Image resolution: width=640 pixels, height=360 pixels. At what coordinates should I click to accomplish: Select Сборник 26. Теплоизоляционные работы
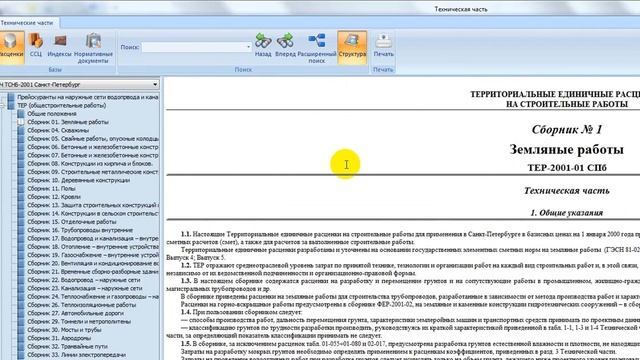[x=82, y=305]
